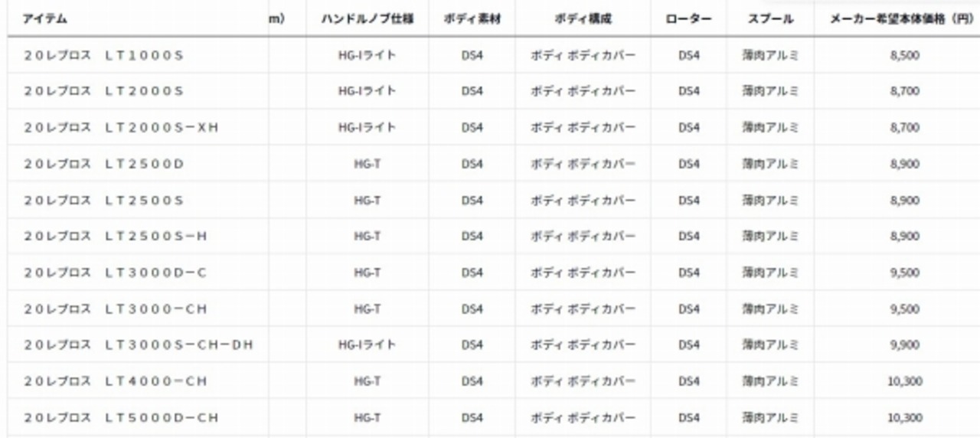Click the メーカー希望本体価格 (円) header

(x=902, y=19)
